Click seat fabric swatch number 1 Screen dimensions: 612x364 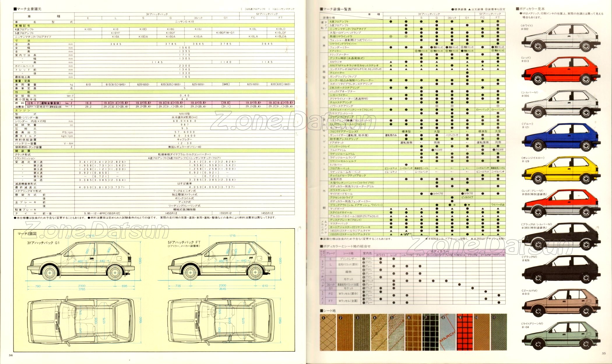coord(328,332)
